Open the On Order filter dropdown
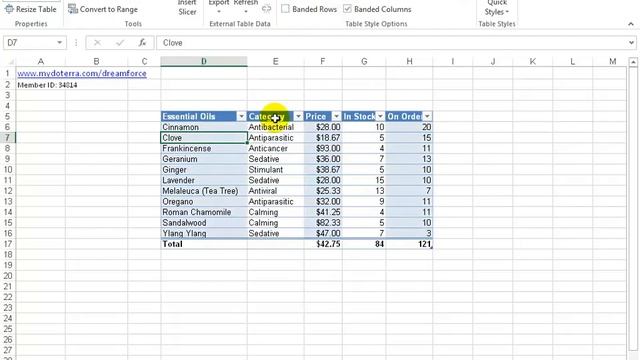 (427, 116)
